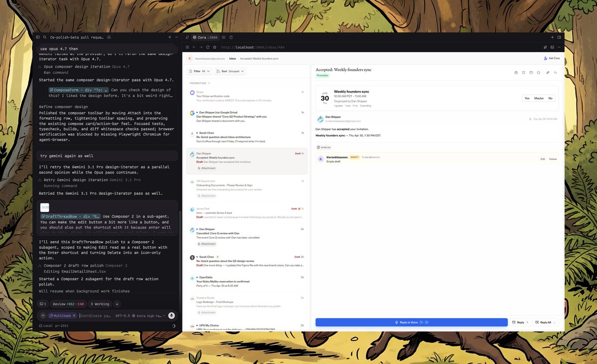The height and width of the screenshot is (364, 597).
Task: RSVP Yes to Weekly founders sync
Action: [x=527, y=98]
